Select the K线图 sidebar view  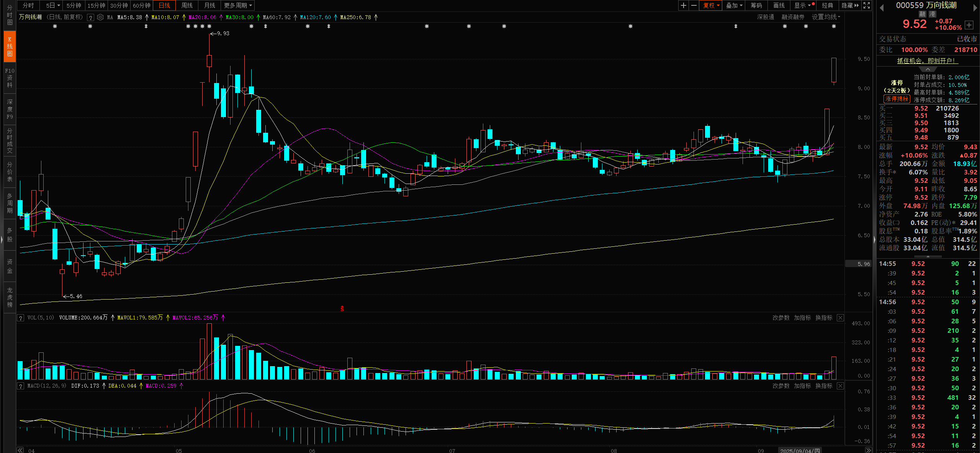point(10,47)
